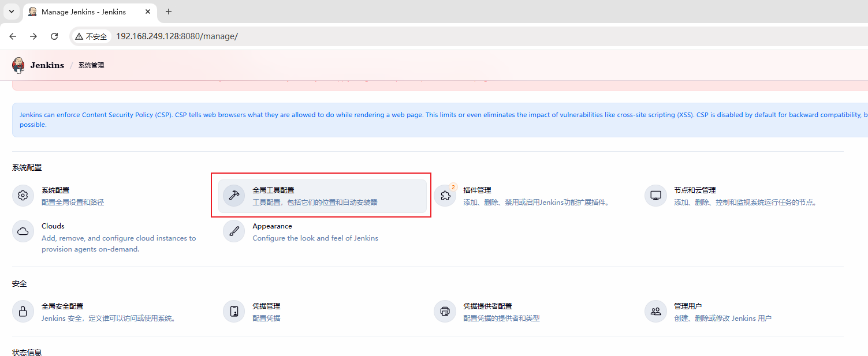Click the nodes and clouds monitor icon
The height and width of the screenshot is (356, 868).
[655, 196]
